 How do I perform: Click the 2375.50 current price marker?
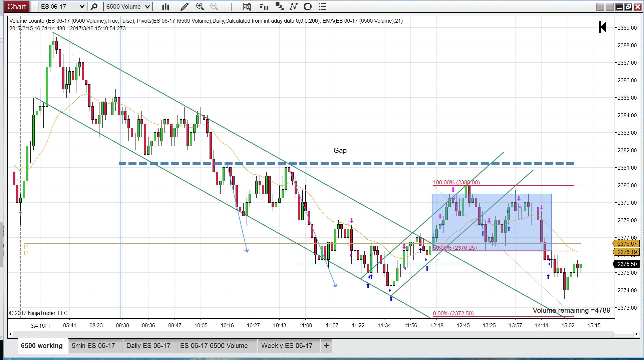627,264
